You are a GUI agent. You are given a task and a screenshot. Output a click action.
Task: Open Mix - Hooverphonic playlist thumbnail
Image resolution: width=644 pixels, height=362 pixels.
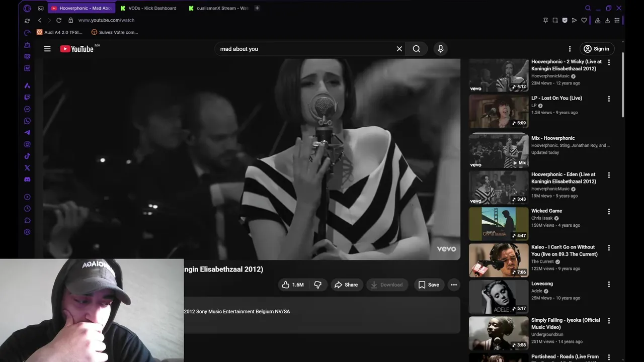pyautogui.click(x=499, y=150)
